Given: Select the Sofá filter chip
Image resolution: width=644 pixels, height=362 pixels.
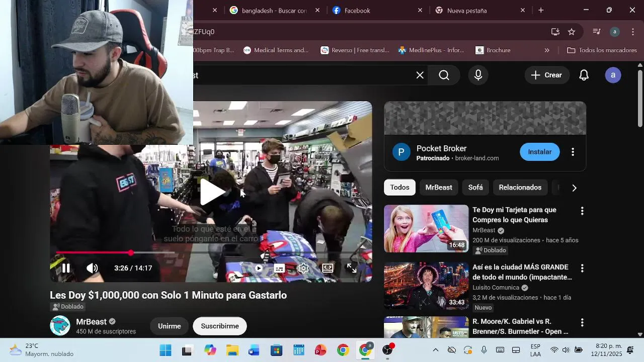Looking at the screenshot, I should click(x=475, y=188).
